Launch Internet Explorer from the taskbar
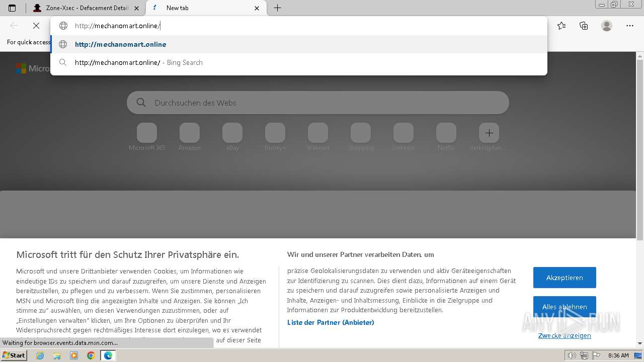644x362 pixels. [40, 355]
